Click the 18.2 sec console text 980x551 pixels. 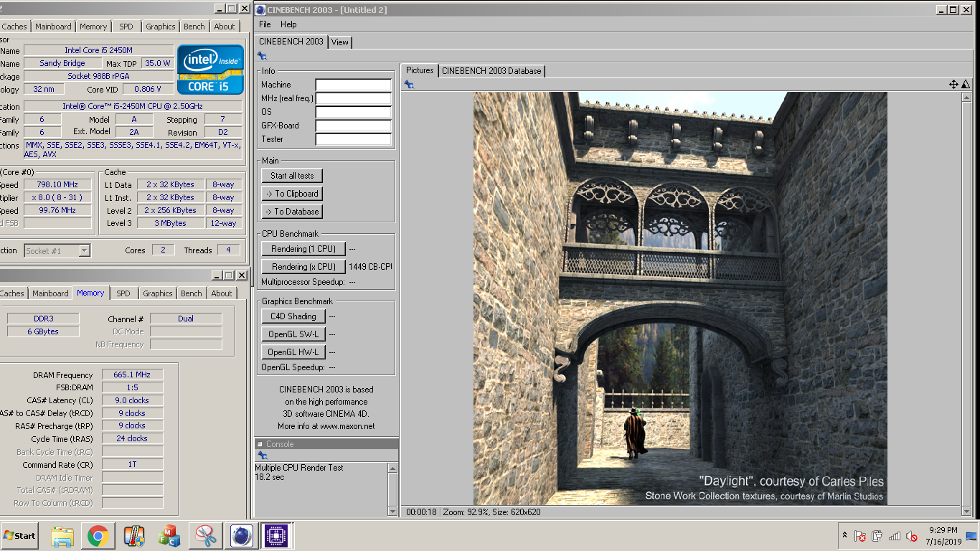[270, 477]
